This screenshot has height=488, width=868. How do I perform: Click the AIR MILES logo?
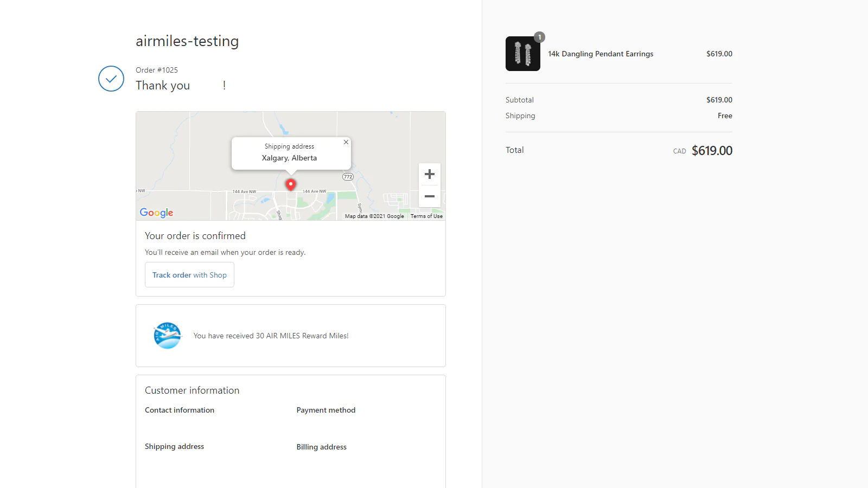click(x=167, y=336)
